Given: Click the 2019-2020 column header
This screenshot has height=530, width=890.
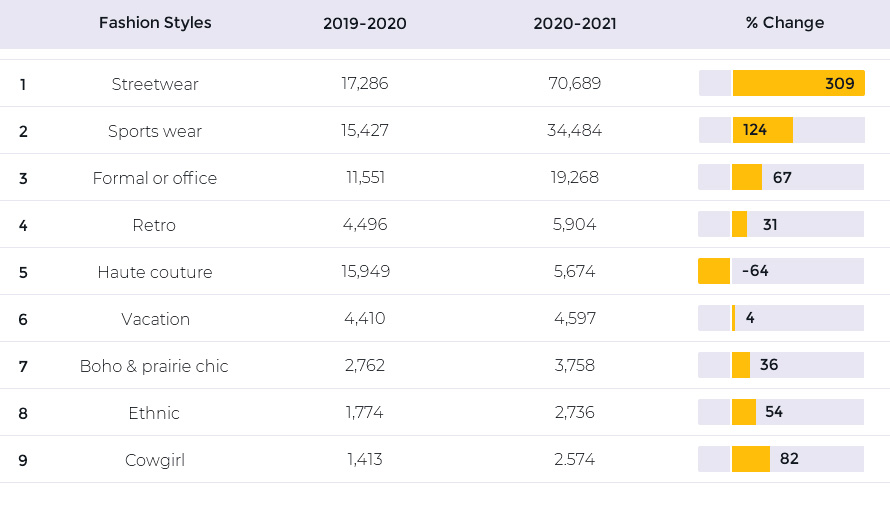Looking at the screenshot, I should 365,23.
